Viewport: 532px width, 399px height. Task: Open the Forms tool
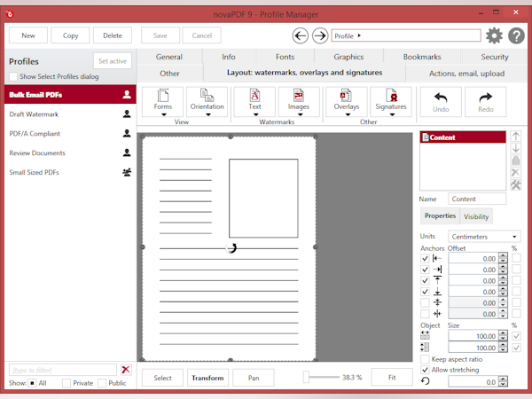[163, 101]
